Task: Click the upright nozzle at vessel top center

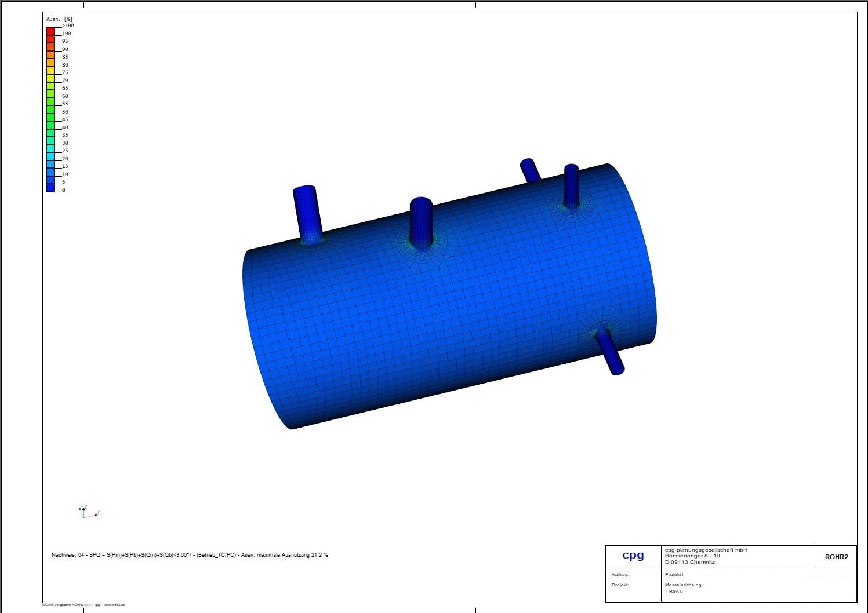Action: tap(421, 223)
